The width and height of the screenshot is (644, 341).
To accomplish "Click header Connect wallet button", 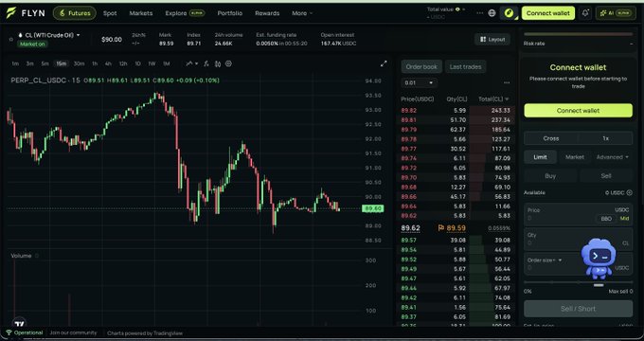I will pos(548,13).
